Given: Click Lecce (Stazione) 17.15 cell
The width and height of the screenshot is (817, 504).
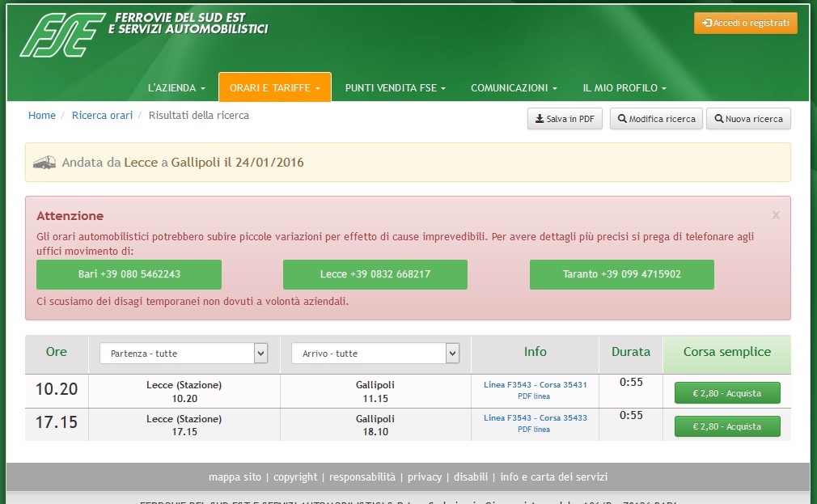Looking at the screenshot, I should pos(184,425).
